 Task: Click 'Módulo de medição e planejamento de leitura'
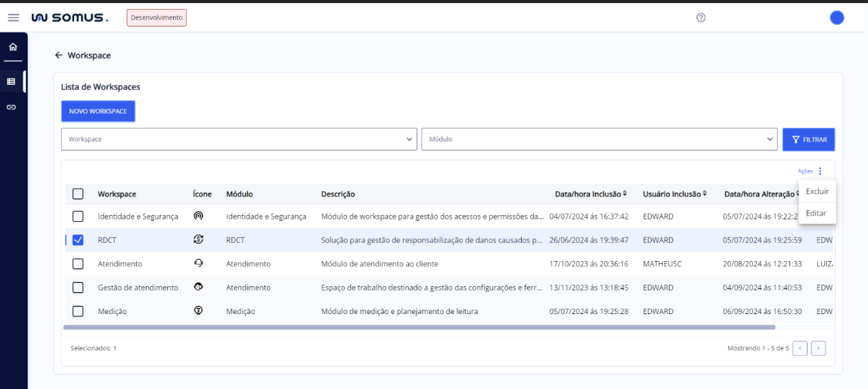click(399, 311)
